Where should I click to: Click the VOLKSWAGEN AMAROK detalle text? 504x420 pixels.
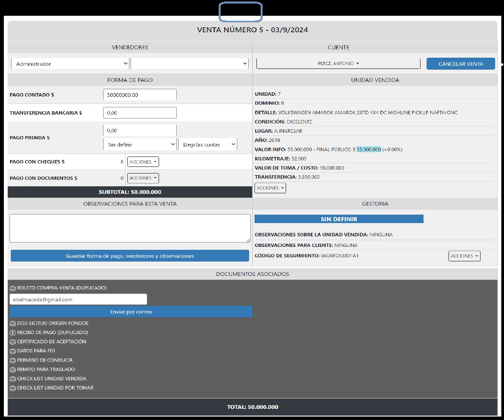[368, 113]
